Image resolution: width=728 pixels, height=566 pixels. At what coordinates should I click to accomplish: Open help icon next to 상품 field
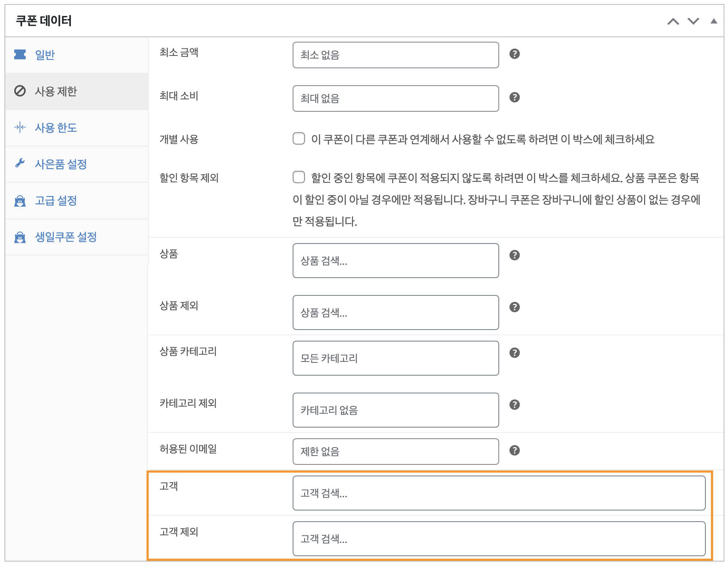[514, 255]
